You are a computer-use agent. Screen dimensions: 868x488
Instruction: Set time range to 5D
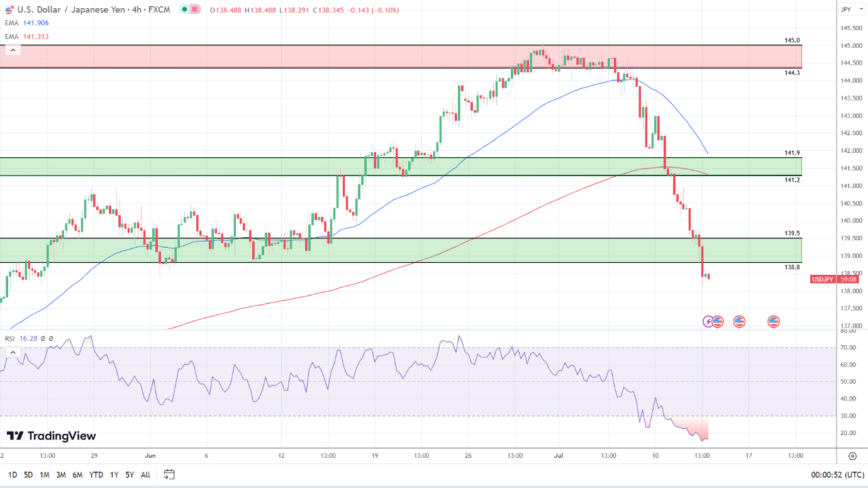pos(28,475)
